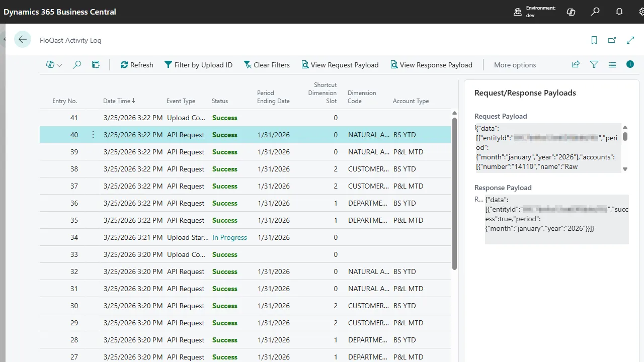This screenshot has width=644, height=362.
Task: Click the Shortcut Dimension Slot header
Action: (322, 93)
